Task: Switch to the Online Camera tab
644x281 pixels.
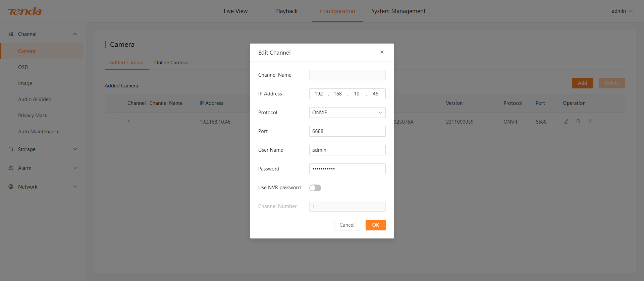Action: coord(171,63)
